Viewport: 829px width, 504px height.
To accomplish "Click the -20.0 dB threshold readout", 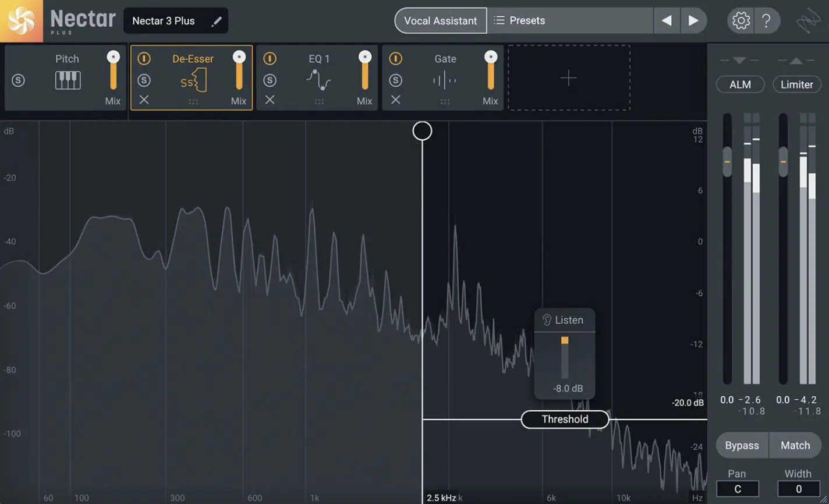I will pyautogui.click(x=688, y=403).
